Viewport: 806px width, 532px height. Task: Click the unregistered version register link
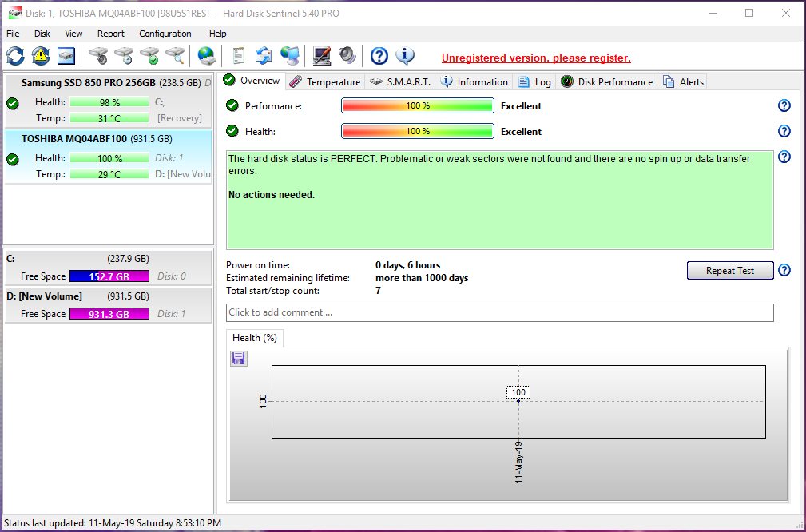(536, 58)
